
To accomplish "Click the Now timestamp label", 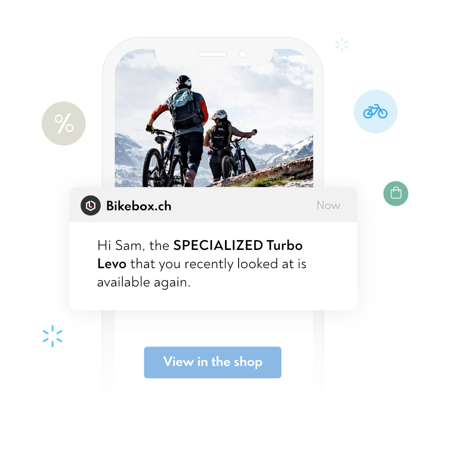I will coord(328,205).
